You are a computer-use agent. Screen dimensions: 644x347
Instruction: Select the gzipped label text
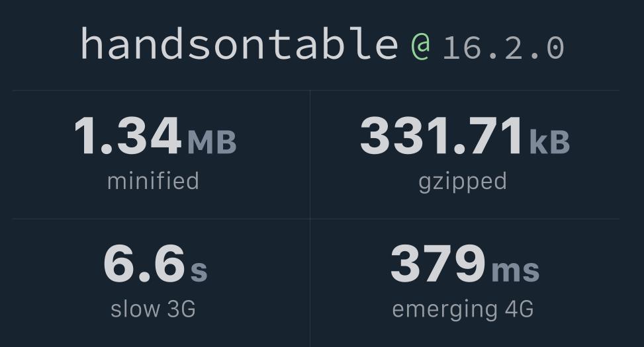463,180
